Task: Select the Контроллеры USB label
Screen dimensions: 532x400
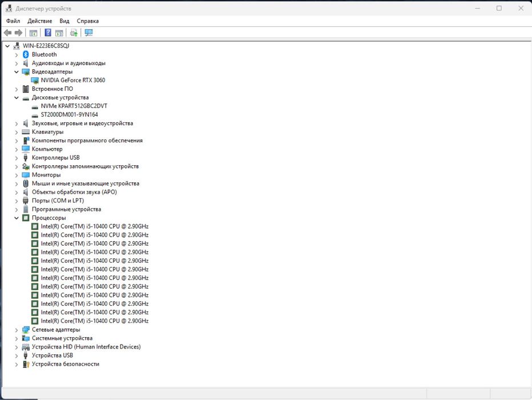Action: (x=55, y=158)
